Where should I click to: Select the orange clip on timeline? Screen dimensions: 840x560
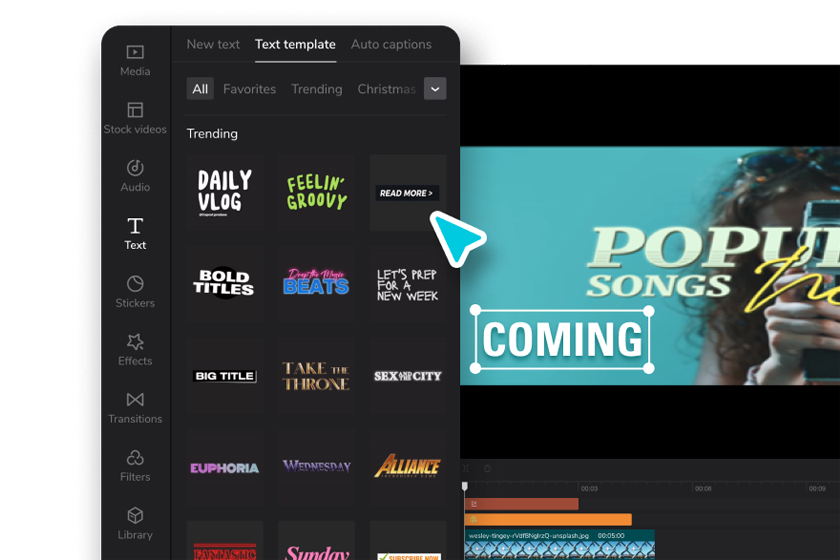548,519
